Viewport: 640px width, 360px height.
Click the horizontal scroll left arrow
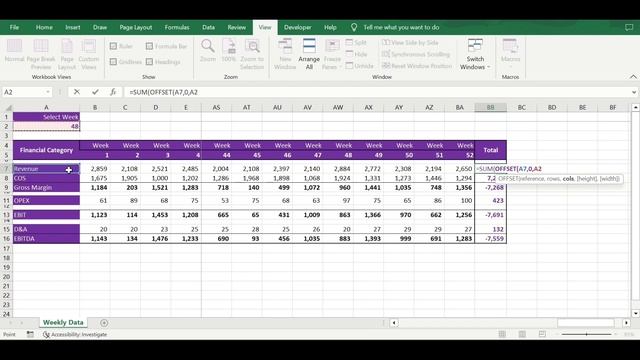coord(394,323)
